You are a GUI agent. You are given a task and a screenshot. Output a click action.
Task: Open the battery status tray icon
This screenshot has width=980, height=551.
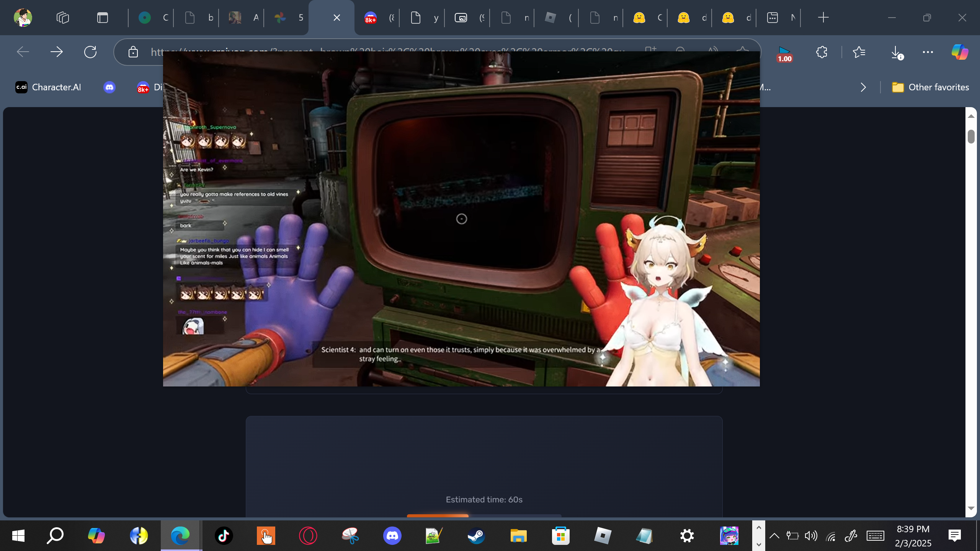point(792,536)
